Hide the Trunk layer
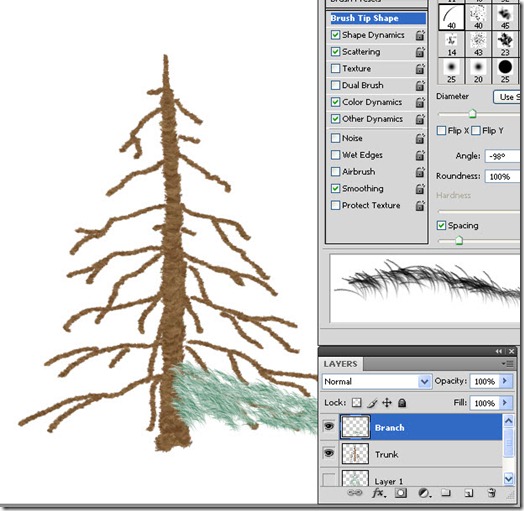This screenshot has height=511, width=524. [329, 453]
